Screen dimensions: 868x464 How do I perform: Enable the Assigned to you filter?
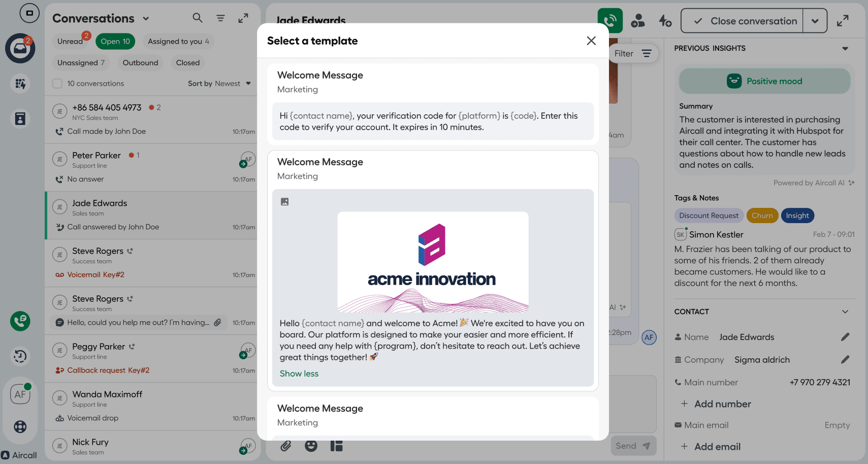tap(178, 41)
